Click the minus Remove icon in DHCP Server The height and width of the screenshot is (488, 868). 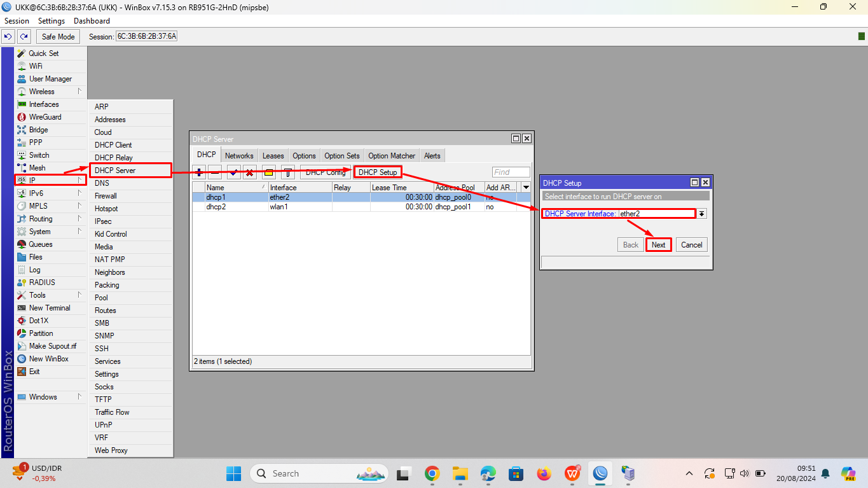(215, 172)
